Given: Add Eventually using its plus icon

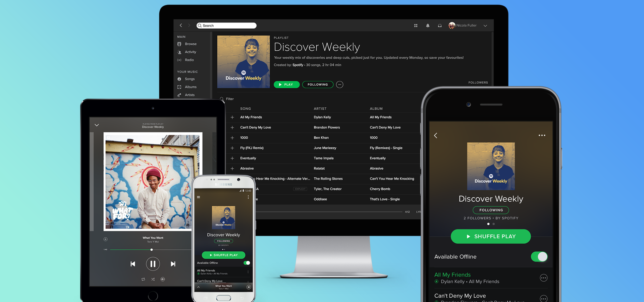Looking at the screenshot, I should click(232, 158).
